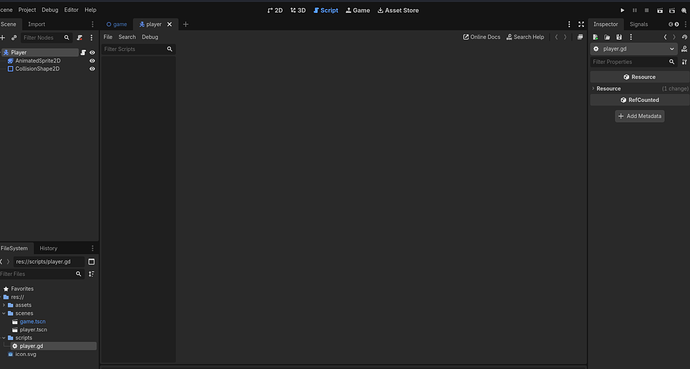Create a new resource in Inspector
The width and height of the screenshot is (690, 369).
(x=595, y=37)
